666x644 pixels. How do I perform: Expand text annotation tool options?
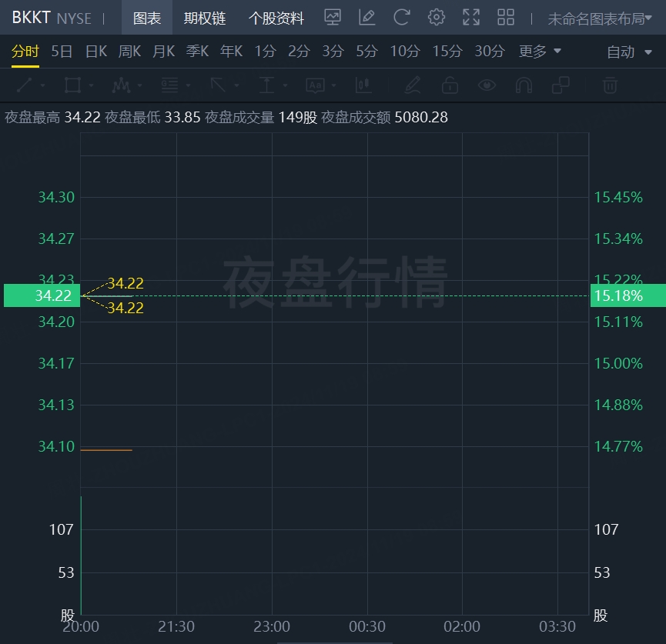pos(334,85)
